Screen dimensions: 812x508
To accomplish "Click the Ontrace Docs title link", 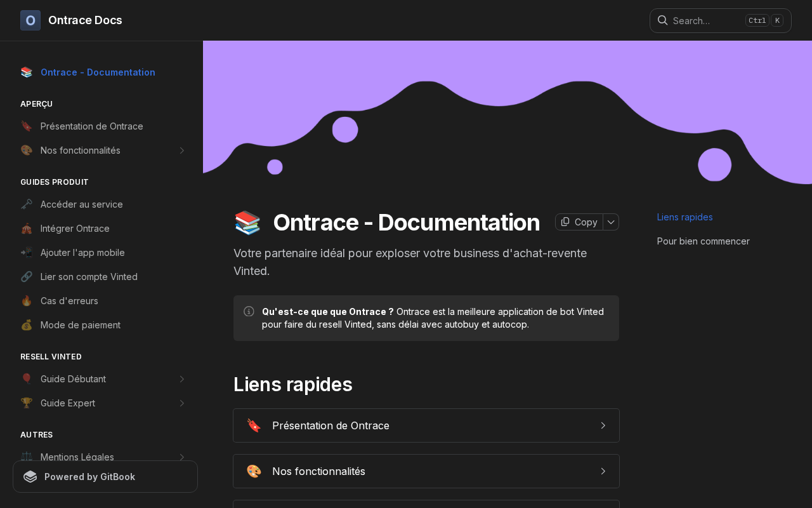I will [85, 20].
